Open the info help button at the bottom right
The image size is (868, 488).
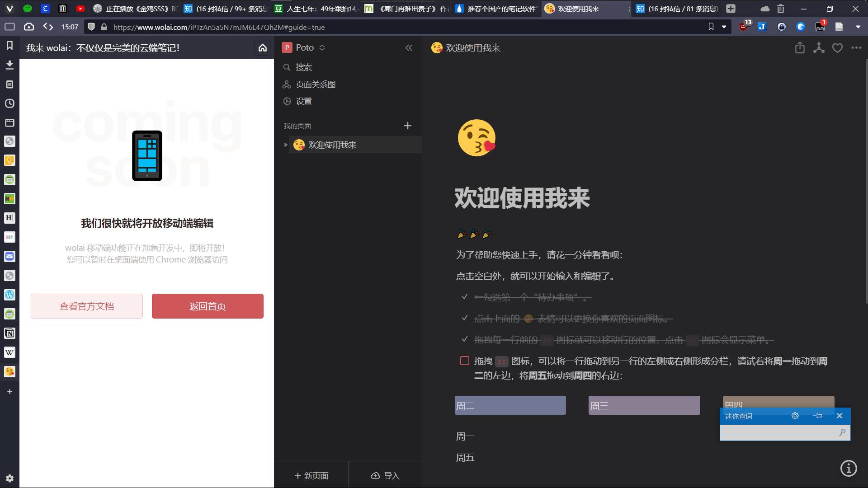click(x=849, y=468)
